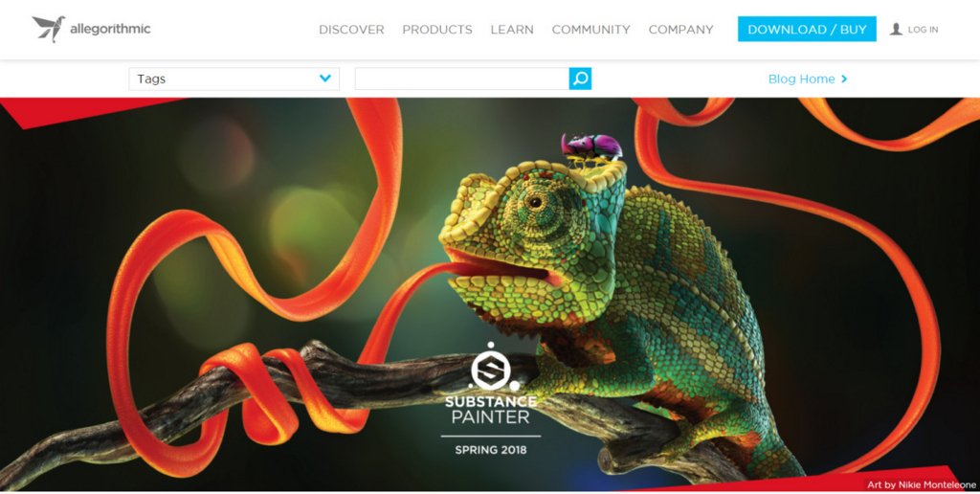Click inside the blog search field
980x494 pixels.
point(462,79)
